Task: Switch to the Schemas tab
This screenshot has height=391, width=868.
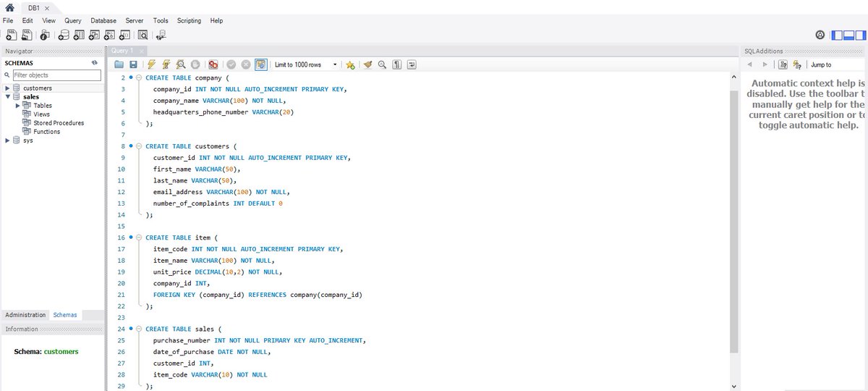Action: coord(65,315)
